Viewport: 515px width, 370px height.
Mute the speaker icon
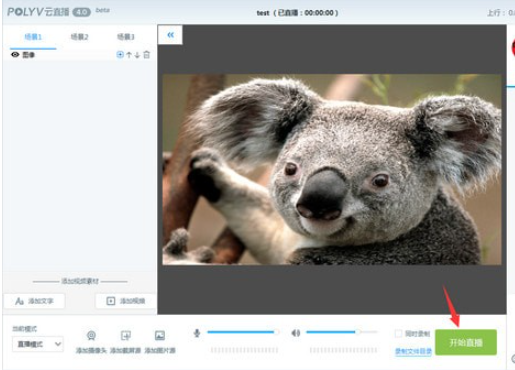[296, 333]
